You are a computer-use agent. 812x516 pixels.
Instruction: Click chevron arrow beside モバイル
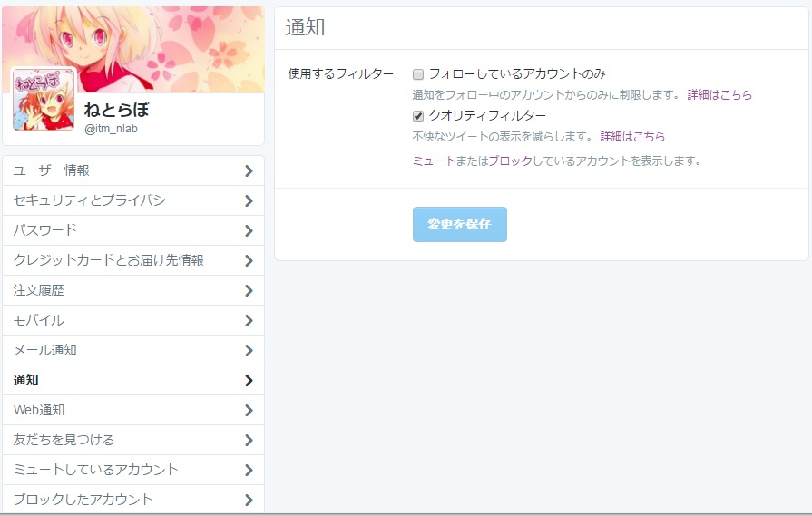tap(249, 320)
